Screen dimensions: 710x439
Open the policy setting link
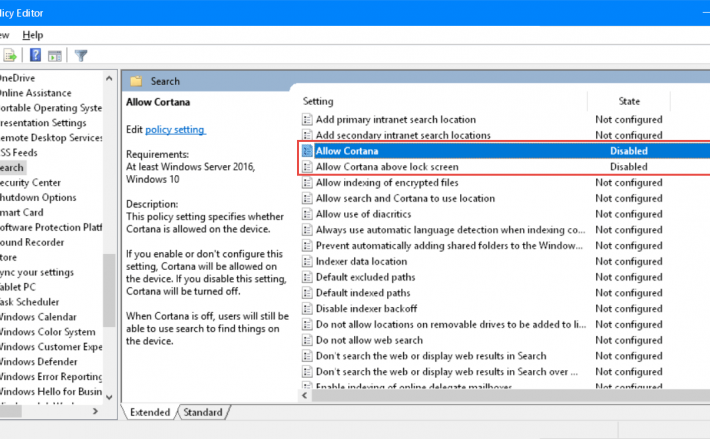point(175,130)
